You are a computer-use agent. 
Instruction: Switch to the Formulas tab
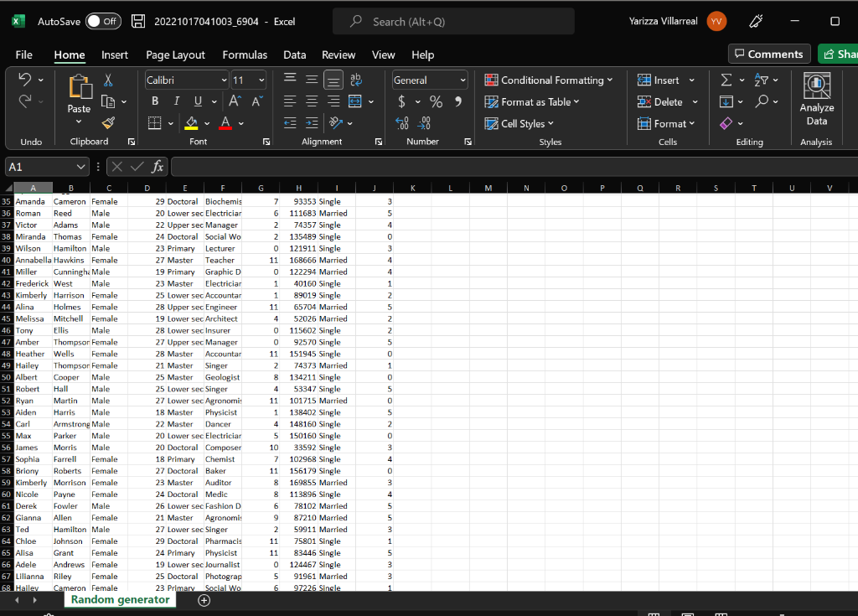point(245,54)
